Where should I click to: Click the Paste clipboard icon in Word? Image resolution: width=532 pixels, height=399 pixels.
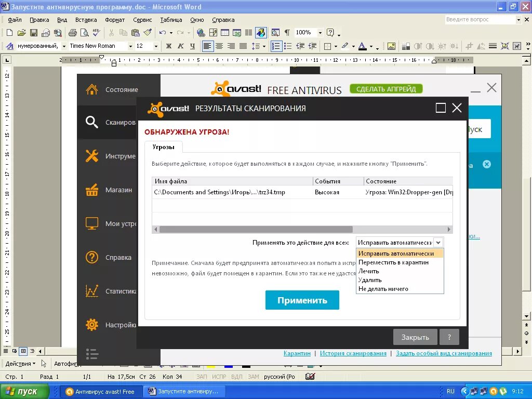point(136,33)
